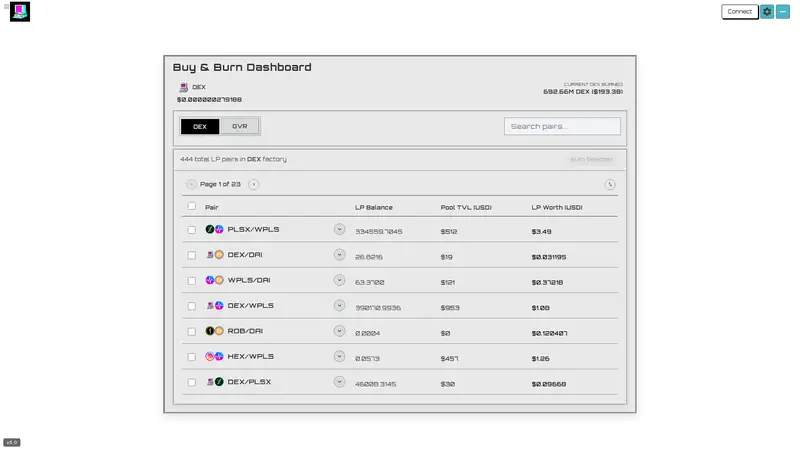Toggle the select-all checkbox in header
Viewport: 800px width, 450px height.
(x=192, y=206)
